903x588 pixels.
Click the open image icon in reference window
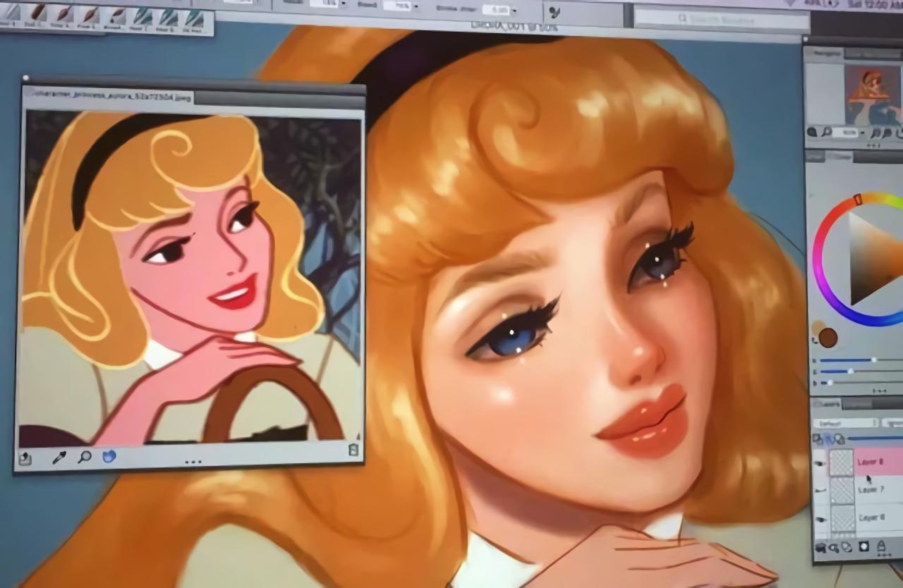tap(25, 459)
